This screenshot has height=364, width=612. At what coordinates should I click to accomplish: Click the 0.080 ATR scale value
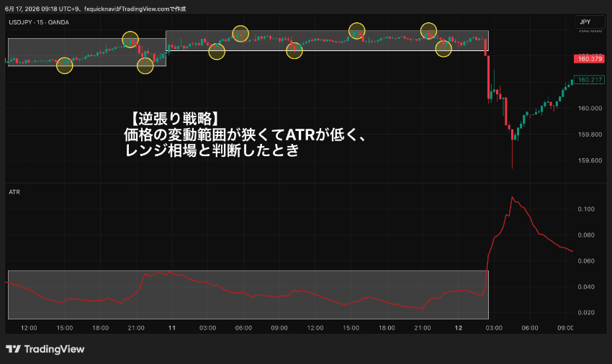coord(586,235)
